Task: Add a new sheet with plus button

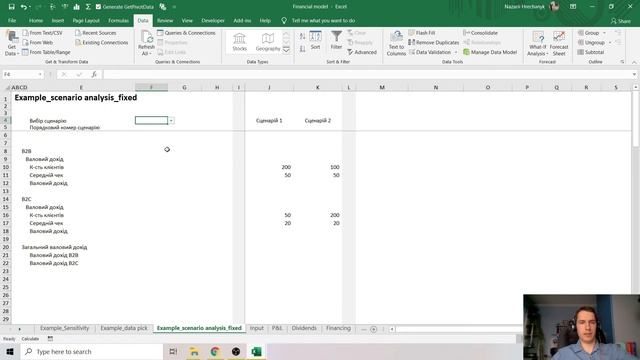Action: click(x=373, y=329)
